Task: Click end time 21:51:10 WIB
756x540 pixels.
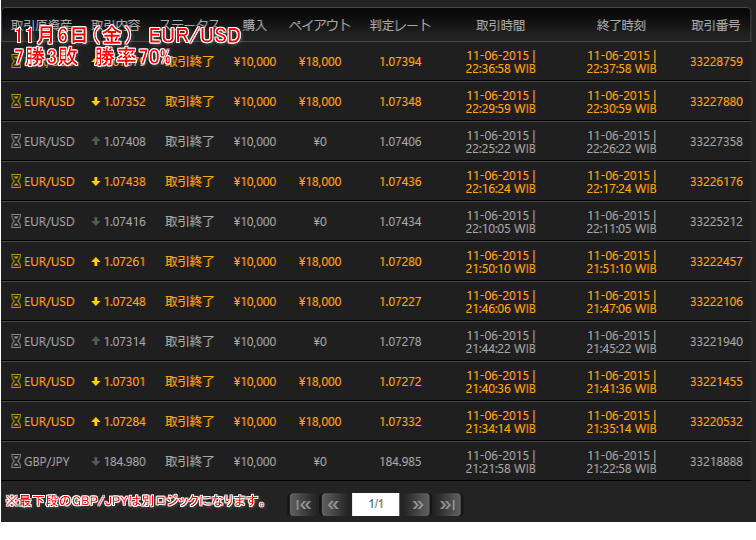Action: click(x=621, y=269)
